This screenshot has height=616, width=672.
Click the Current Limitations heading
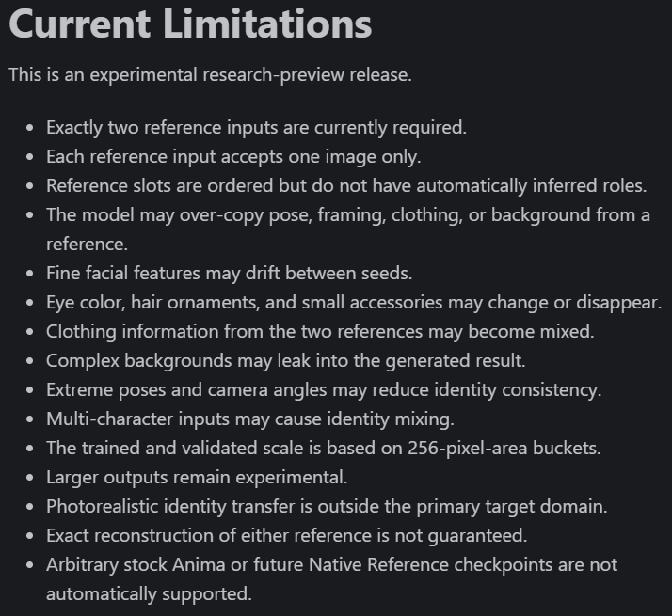click(190, 24)
